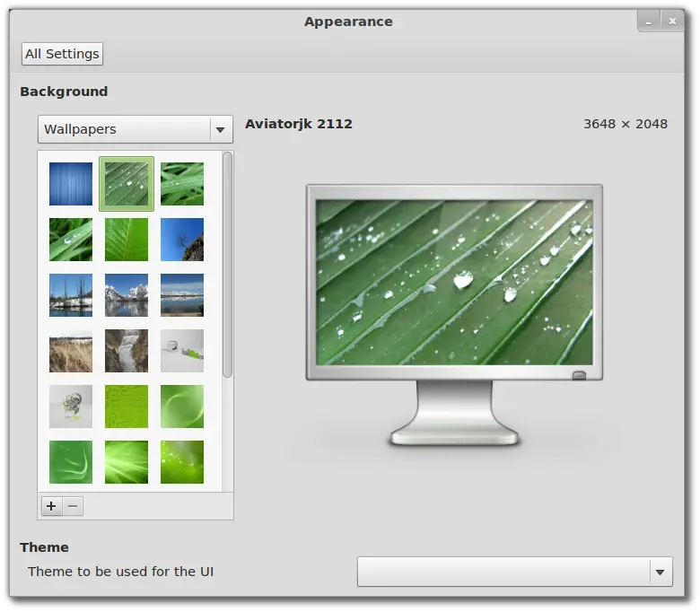Choose the lime green textured wallpaper
The image size is (700, 612).
[x=127, y=407]
